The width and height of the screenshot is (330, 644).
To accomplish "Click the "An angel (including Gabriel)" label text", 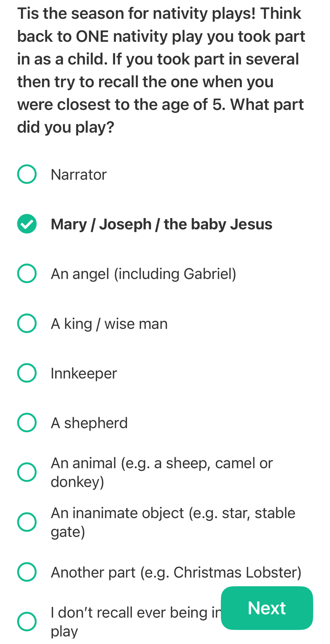I will pos(143,274).
